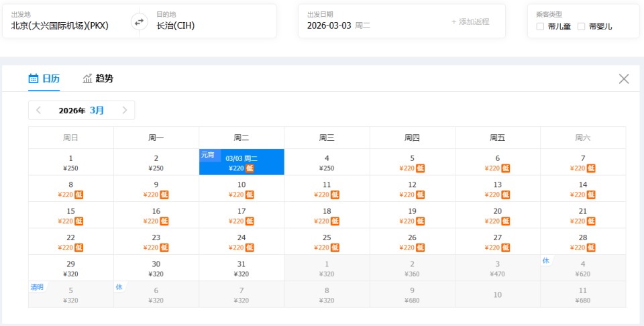Select April 10 cell without price
This screenshot has height=326, width=644.
pos(498,294)
